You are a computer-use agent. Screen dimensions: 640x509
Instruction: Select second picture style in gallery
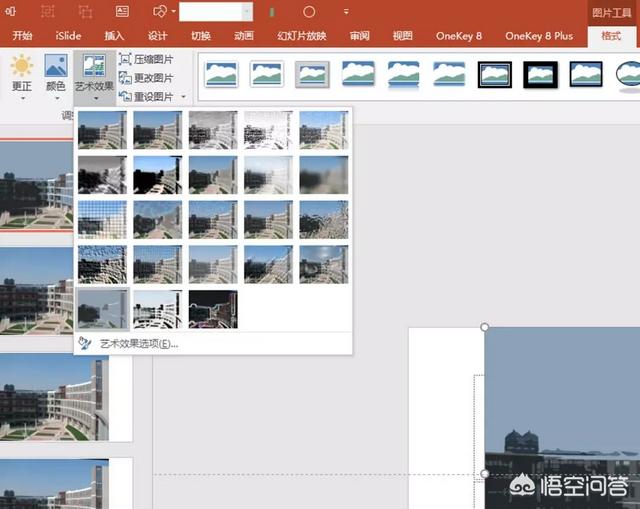267,74
